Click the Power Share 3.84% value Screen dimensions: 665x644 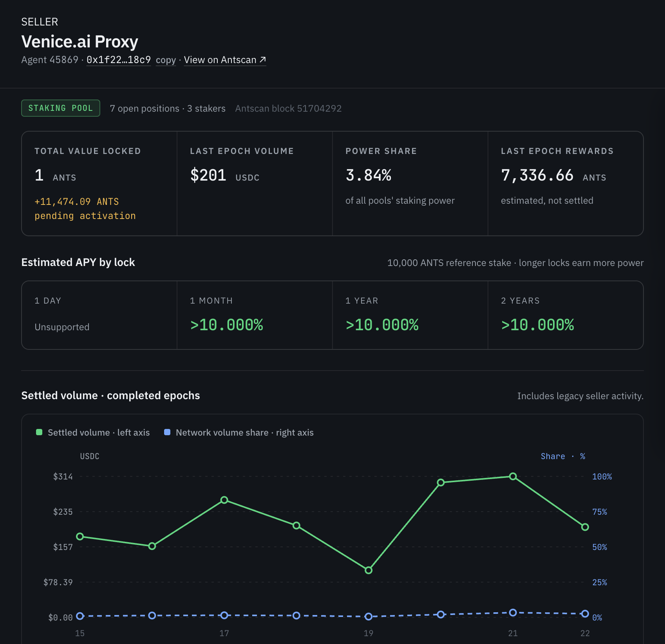click(x=369, y=175)
